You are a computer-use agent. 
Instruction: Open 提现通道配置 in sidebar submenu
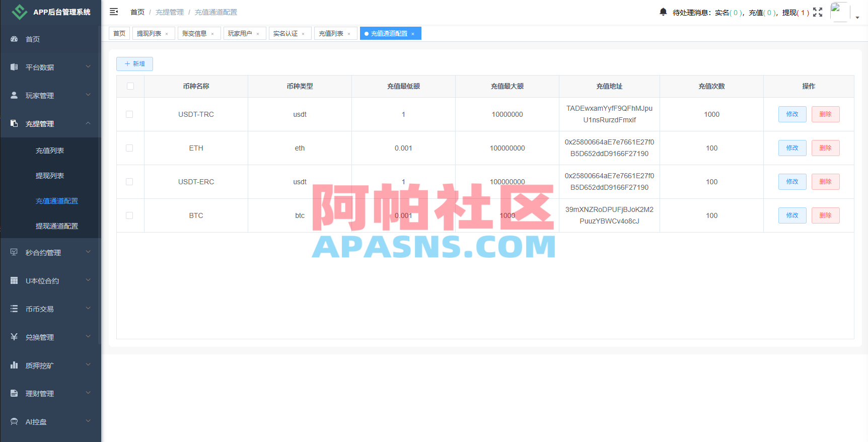[x=56, y=226]
